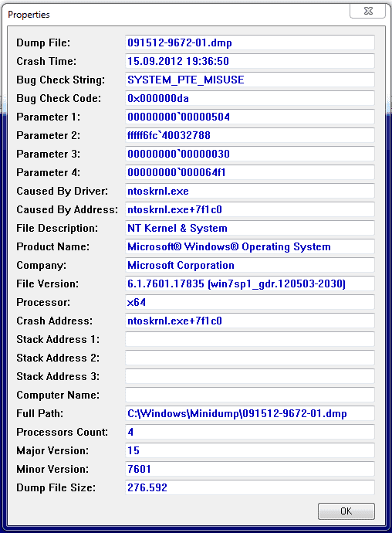Click the 'Minor Version:' label
This screenshot has width=392, height=533.
click(52, 469)
